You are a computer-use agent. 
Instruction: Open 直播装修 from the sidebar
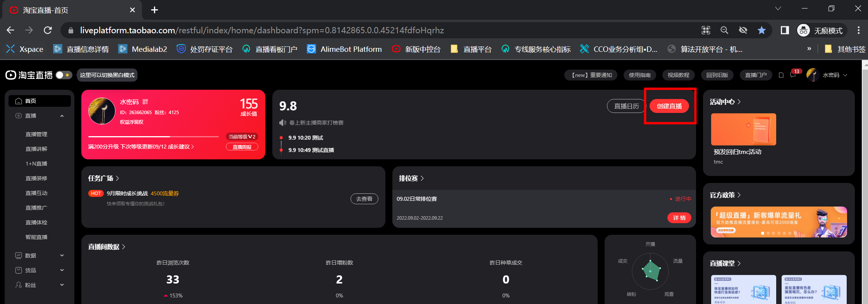pyautogui.click(x=36, y=178)
